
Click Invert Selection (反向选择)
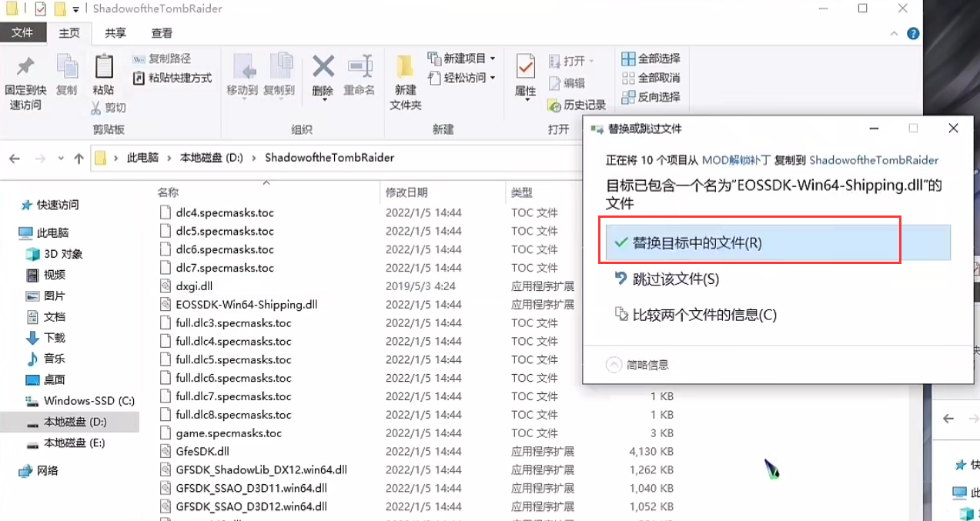(x=651, y=97)
